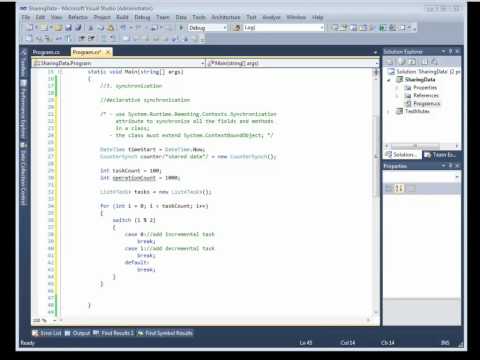Click the Find in Files icon

tap(236, 28)
